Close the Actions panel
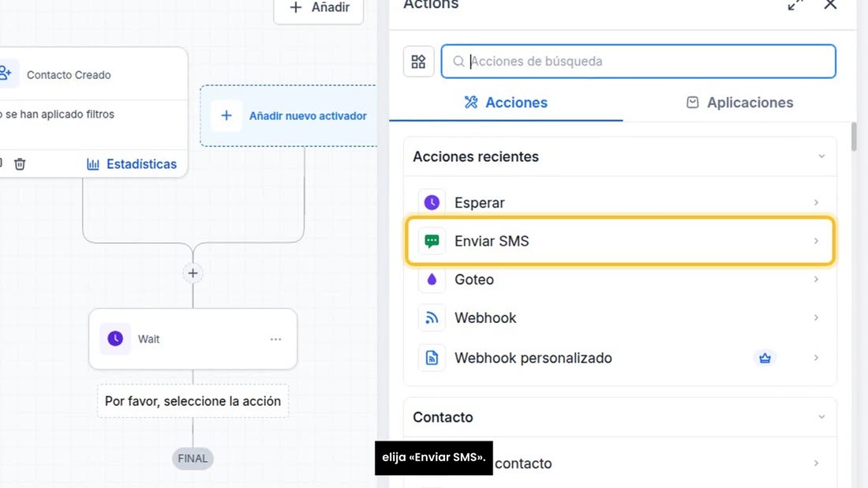Screen dimensions: 868x488 pyautogui.click(x=830, y=5)
